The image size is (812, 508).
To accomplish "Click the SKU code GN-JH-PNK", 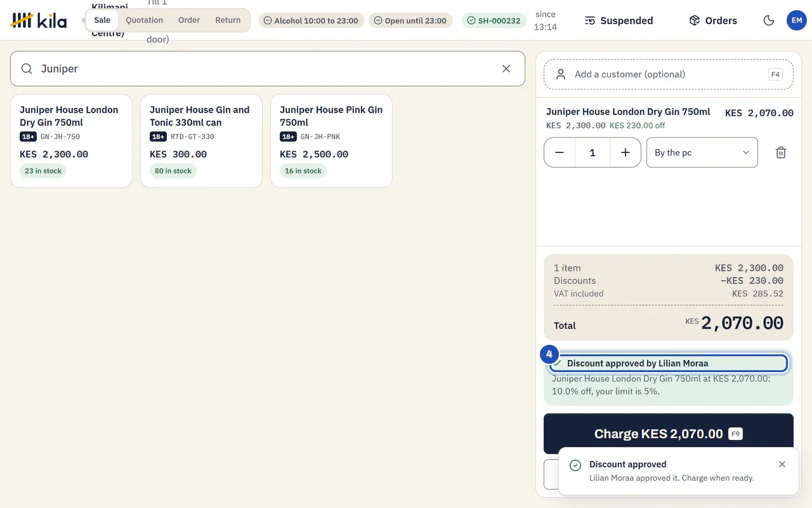I will pos(320,137).
